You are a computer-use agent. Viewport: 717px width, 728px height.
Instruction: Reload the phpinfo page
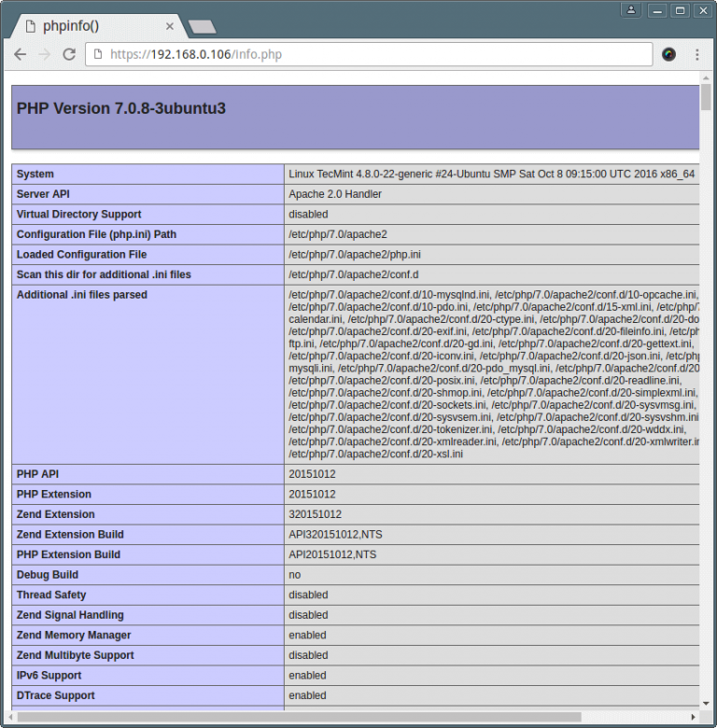coord(69,55)
